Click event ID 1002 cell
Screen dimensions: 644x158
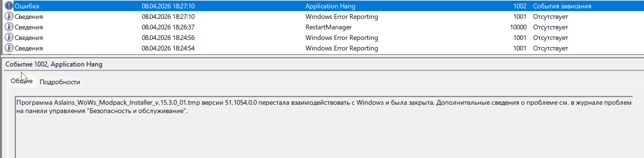pyautogui.click(x=520, y=6)
